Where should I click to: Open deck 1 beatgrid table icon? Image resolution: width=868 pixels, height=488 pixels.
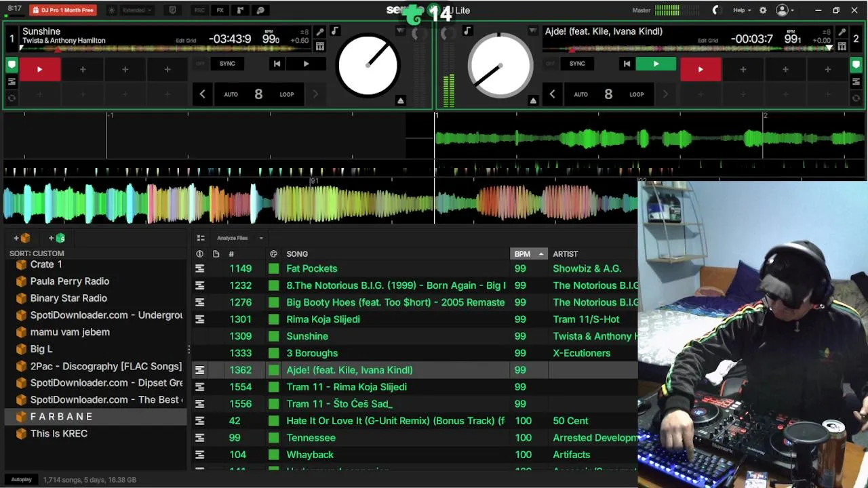tap(320, 46)
